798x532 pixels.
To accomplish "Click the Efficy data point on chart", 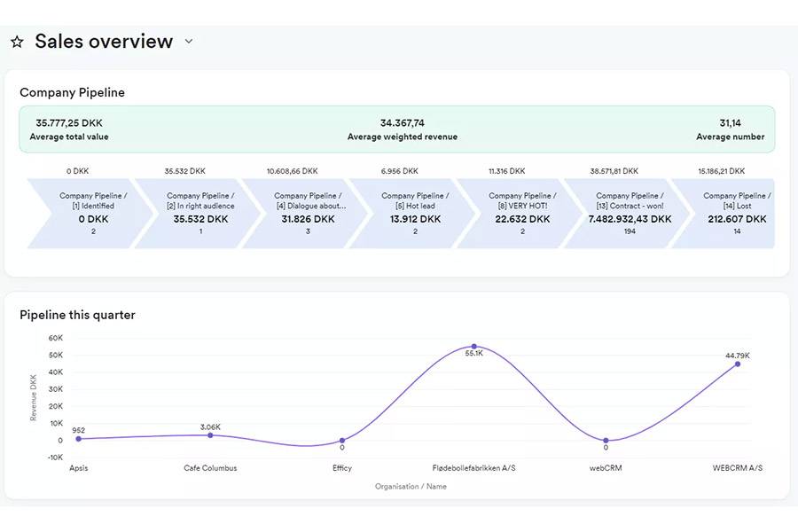I will (342, 441).
